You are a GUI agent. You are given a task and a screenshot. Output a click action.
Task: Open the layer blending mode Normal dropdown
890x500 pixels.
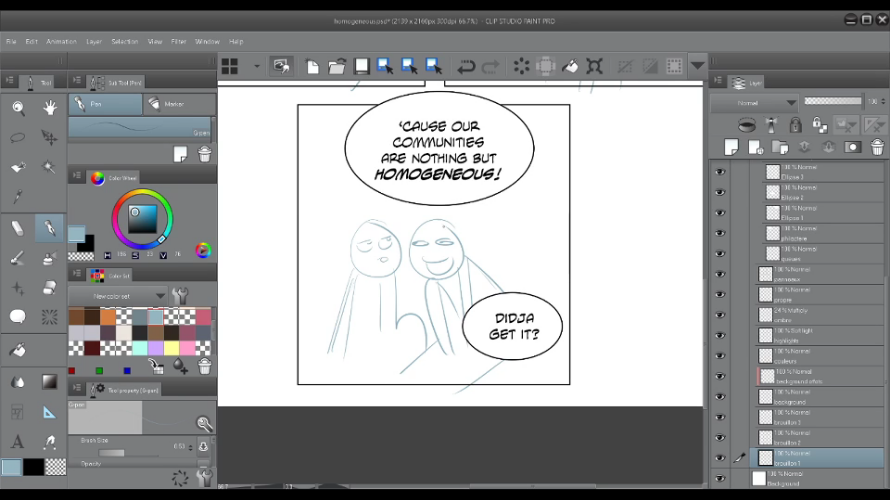[754, 103]
